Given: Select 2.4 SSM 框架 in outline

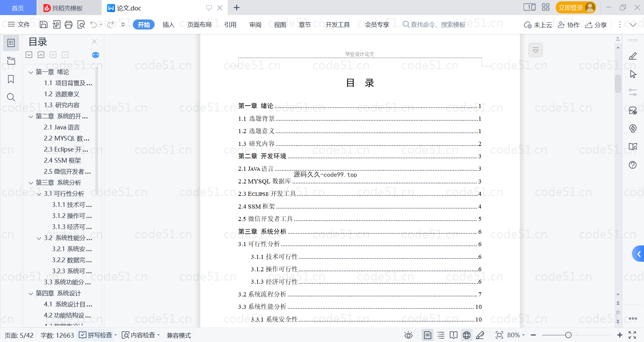Looking at the screenshot, I should tap(62, 161).
